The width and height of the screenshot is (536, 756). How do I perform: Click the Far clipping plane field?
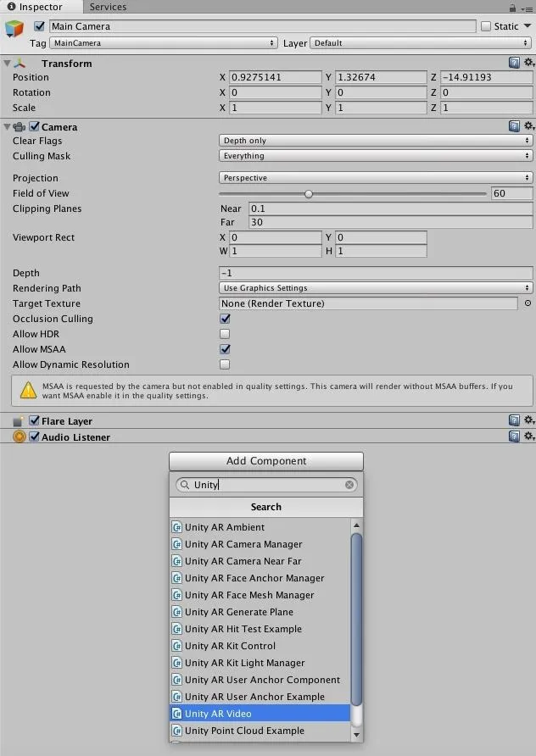391,222
